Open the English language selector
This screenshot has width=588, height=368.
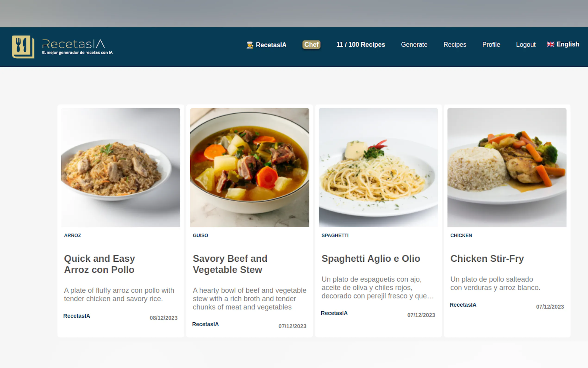pos(563,44)
